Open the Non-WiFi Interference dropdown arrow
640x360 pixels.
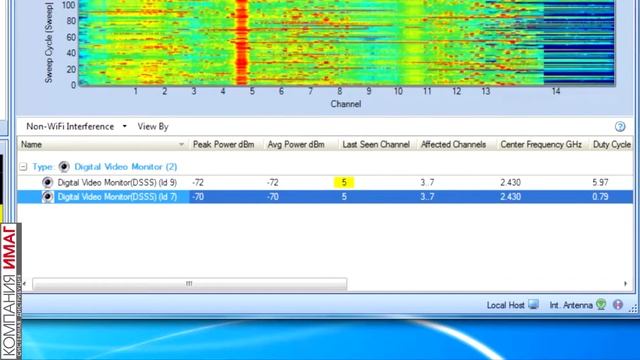pyautogui.click(x=124, y=127)
